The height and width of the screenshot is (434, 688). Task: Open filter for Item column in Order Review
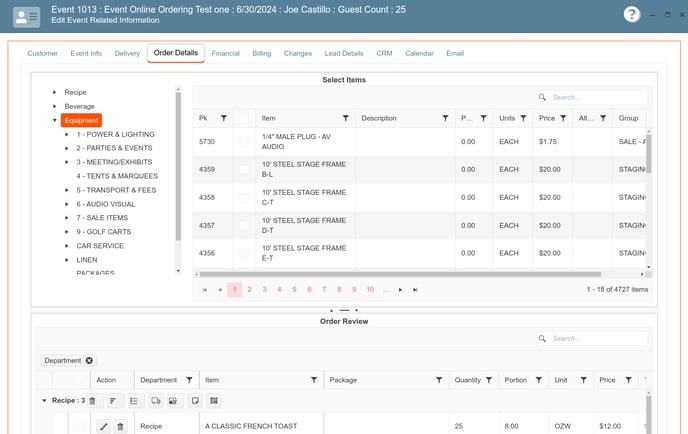click(314, 380)
